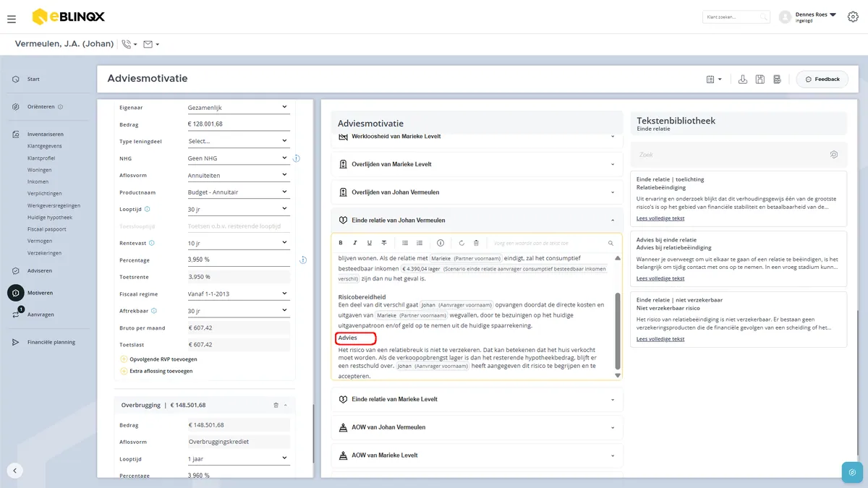Expand Overlijden van Marieke Levelt section
The height and width of the screenshot is (488, 868).
click(477, 164)
